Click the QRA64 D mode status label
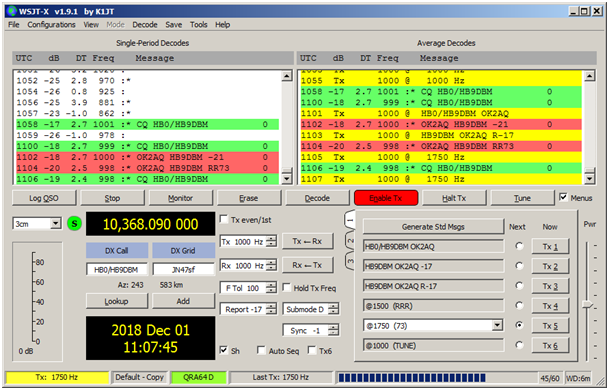This screenshot has width=609, height=390. 198,377
